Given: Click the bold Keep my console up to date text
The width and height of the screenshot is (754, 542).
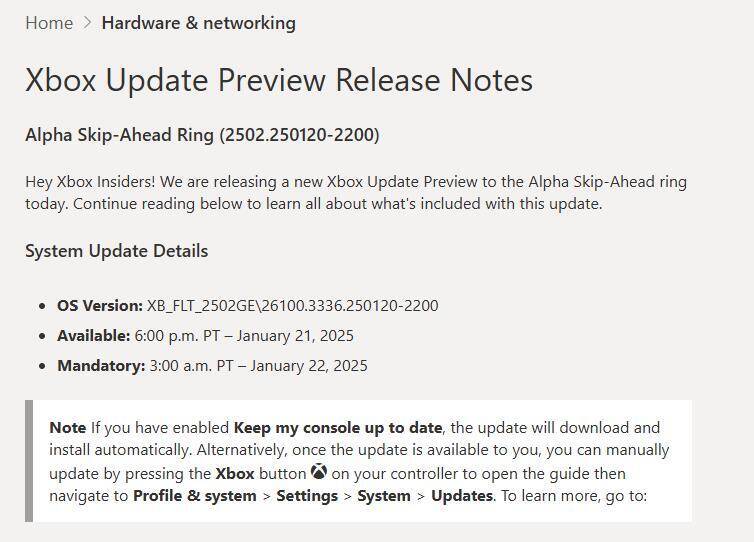Looking at the screenshot, I should tap(338, 428).
